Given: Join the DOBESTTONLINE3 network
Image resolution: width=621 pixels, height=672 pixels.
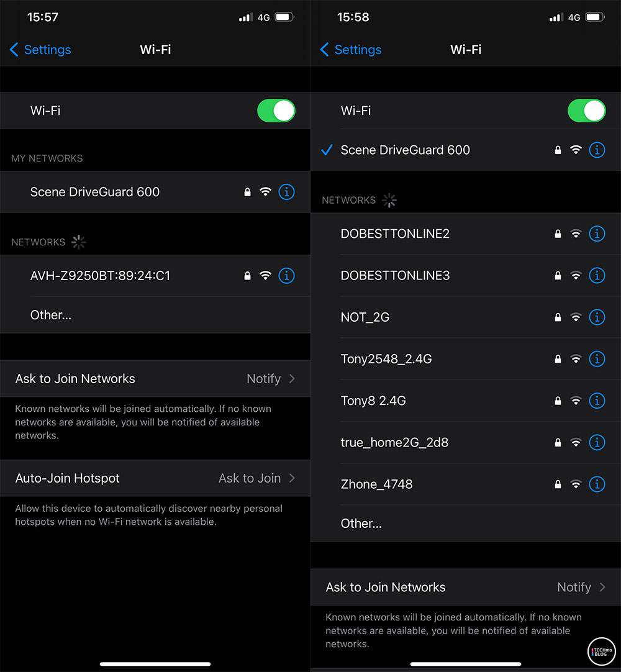Looking at the screenshot, I should pyautogui.click(x=465, y=276).
